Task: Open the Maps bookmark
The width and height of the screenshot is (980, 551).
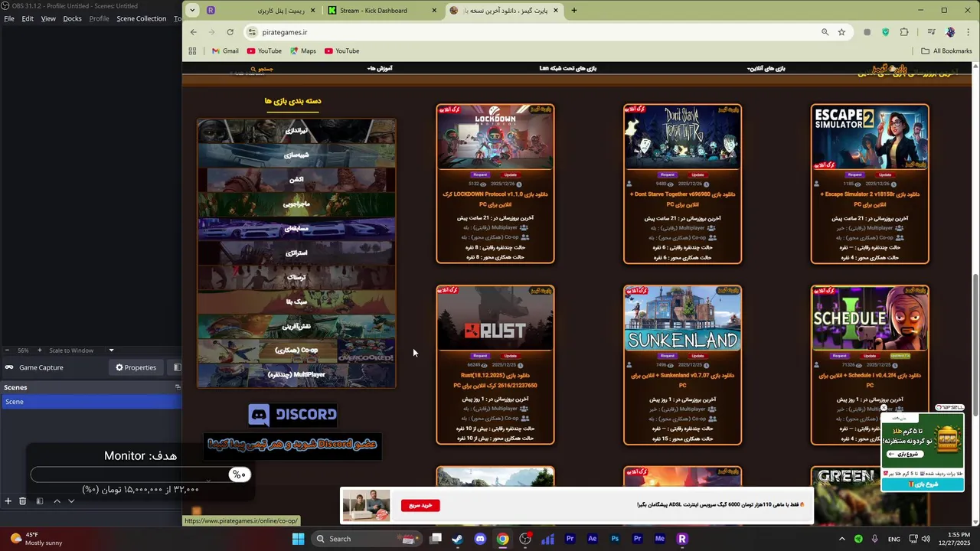Action: 302,51
